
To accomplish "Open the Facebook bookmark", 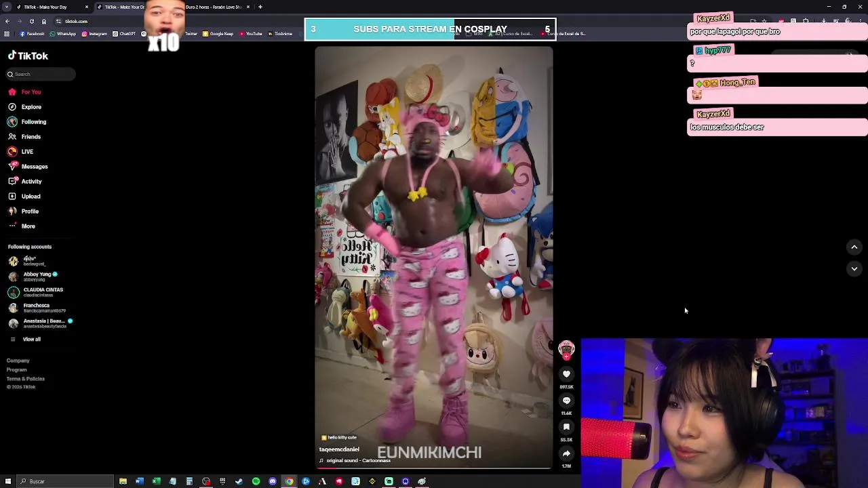I will 32,33.
